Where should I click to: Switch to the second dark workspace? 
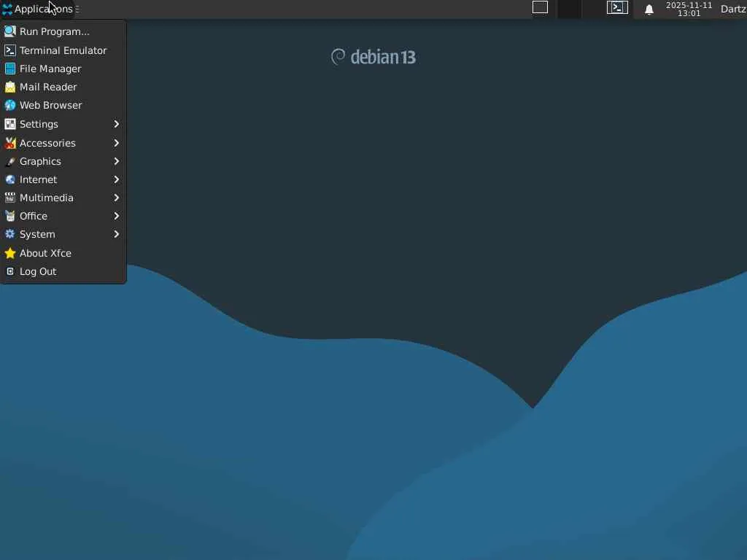(x=569, y=9)
